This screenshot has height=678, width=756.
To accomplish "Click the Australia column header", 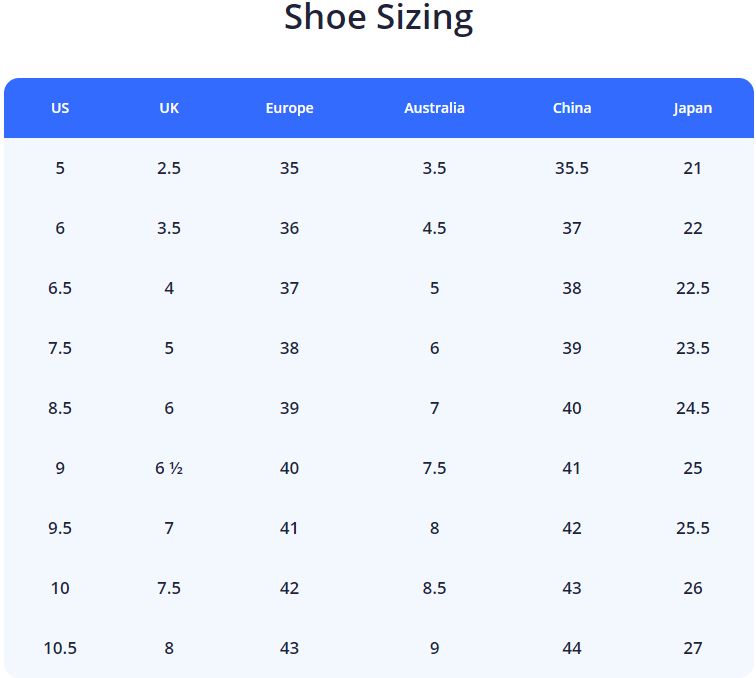I will pyautogui.click(x=434, y=108).
